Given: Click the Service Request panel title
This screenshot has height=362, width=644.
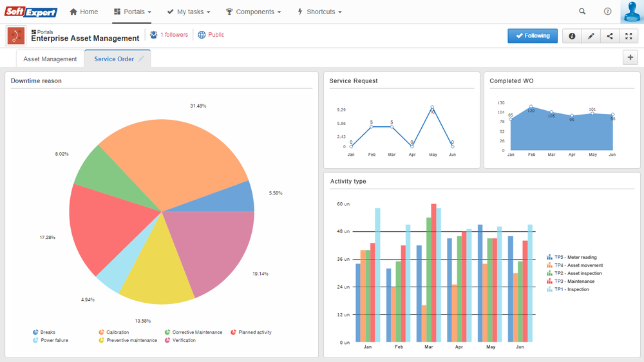Looking at the screenshot, I should (353, 81).
